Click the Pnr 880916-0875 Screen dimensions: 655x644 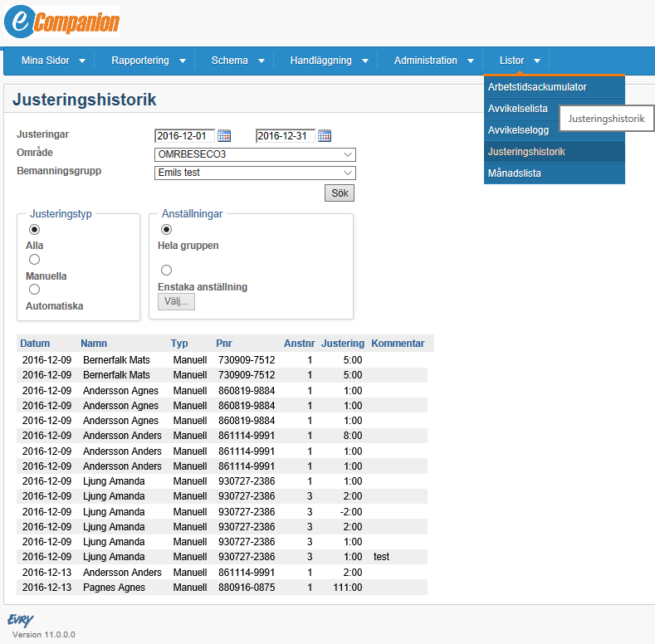pyautogui.click(x=247, y=588)
